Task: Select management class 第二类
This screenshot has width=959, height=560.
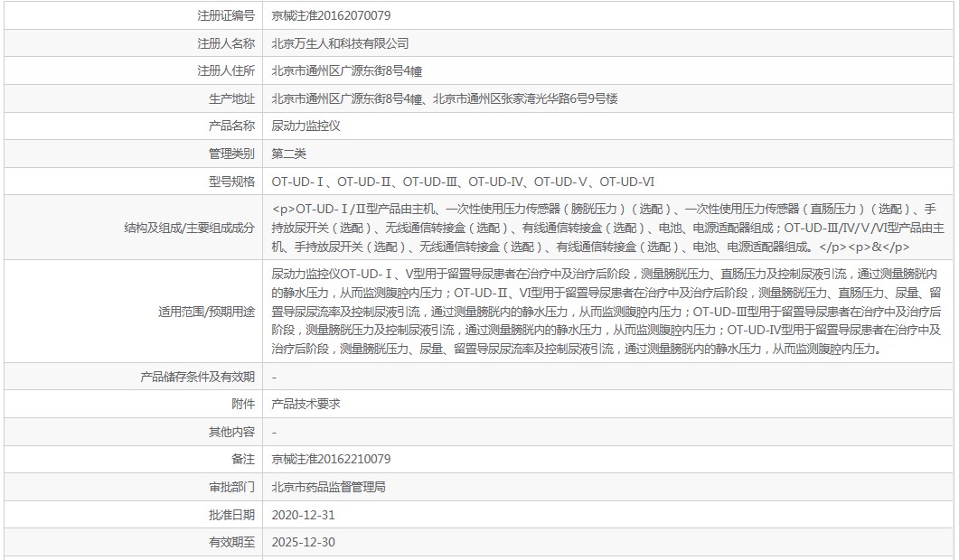Action: (x=288, y=154)
